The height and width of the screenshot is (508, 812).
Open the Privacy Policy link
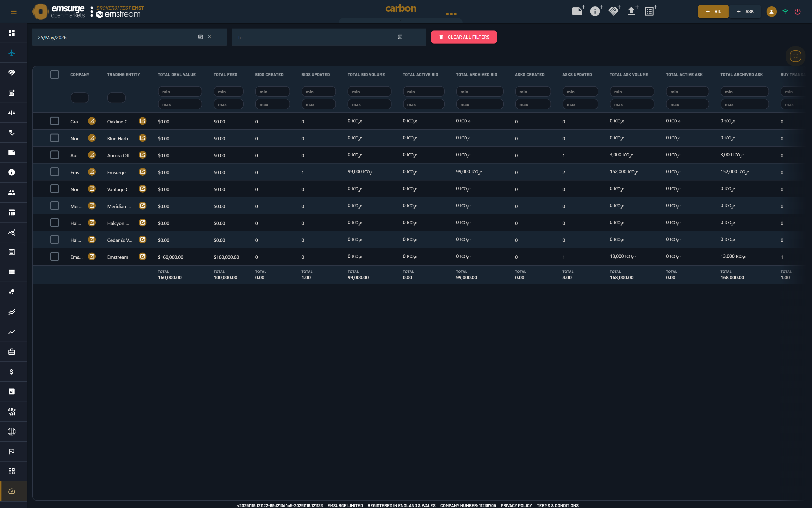point(516,505)
